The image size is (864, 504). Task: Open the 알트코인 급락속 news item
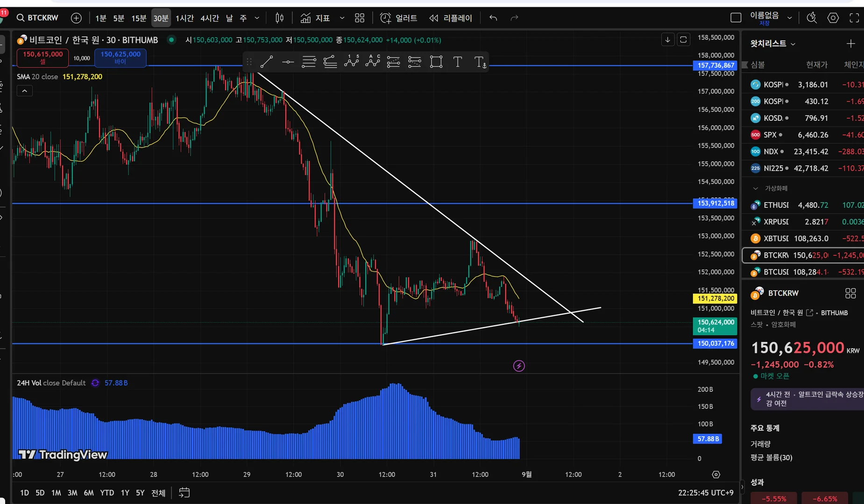[807, 399]
